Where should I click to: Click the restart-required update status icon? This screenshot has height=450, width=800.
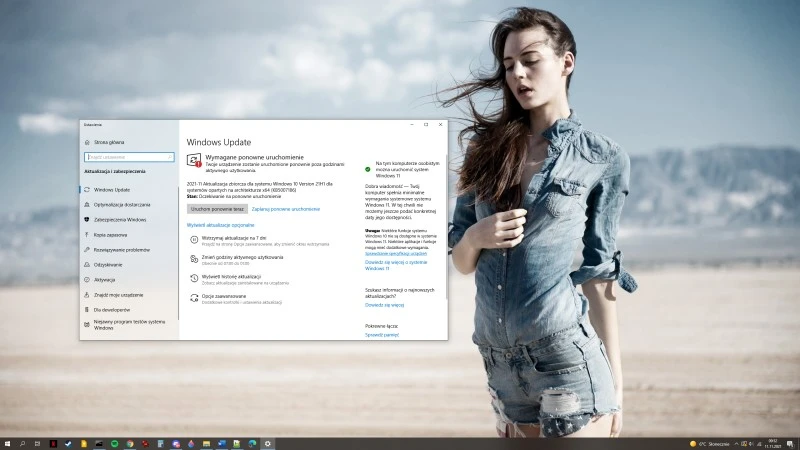point(194,160)
